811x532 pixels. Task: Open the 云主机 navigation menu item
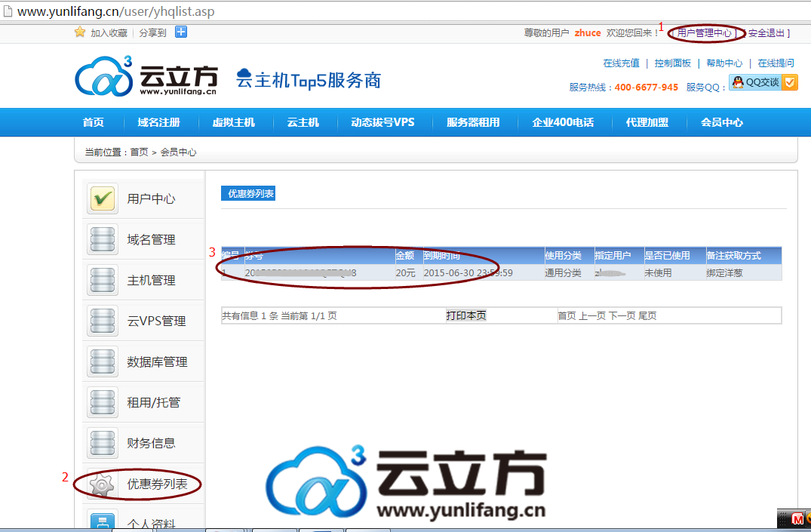(x=303, y=123)
